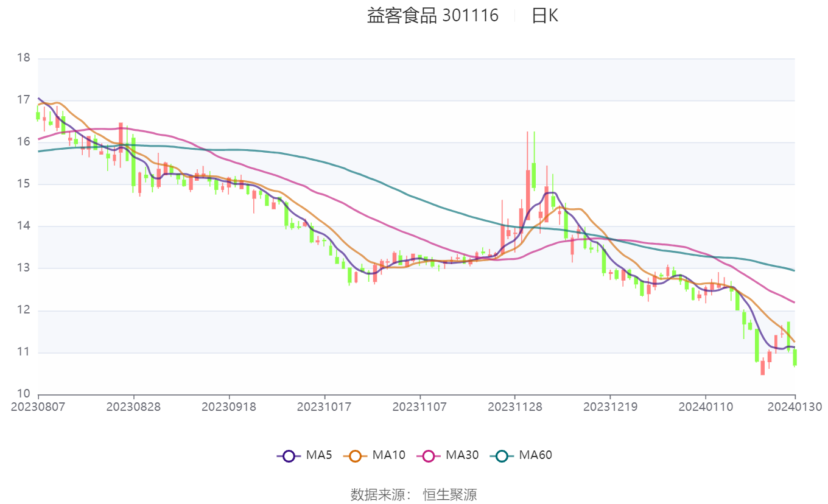This screenshot has width=828, height=504.
Task: Click the 17 y-axis price label
Action: [24, 100]
